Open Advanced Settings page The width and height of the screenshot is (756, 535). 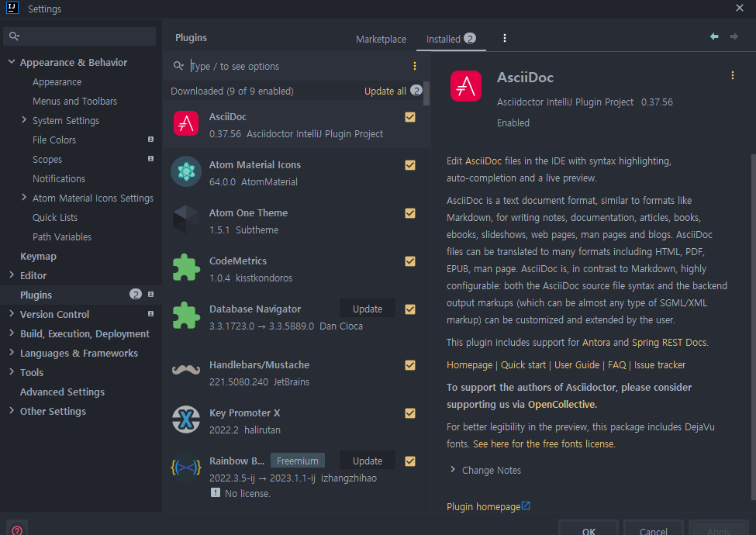[x=62, y=392]
